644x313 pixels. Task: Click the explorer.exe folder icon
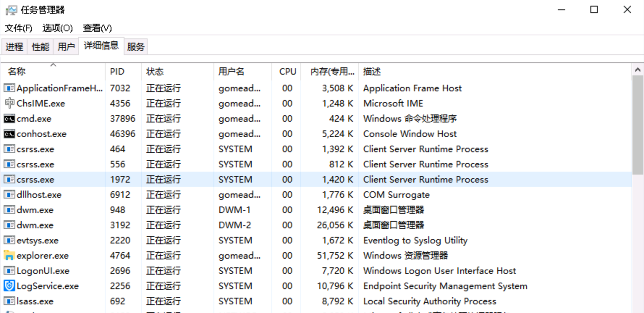pyautogui.click(x=9, y=256)
